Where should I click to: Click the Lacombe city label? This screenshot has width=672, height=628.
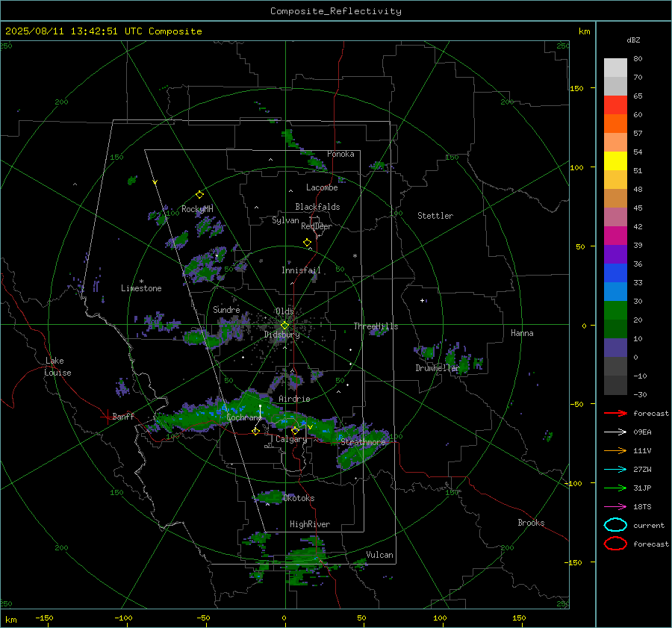click(x=322, y=187)
